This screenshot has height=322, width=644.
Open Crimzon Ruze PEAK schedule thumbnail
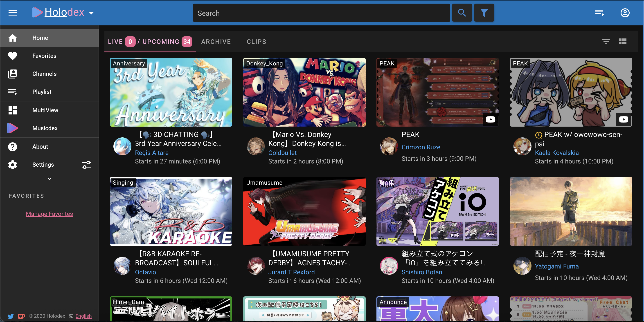click(437, 92)
